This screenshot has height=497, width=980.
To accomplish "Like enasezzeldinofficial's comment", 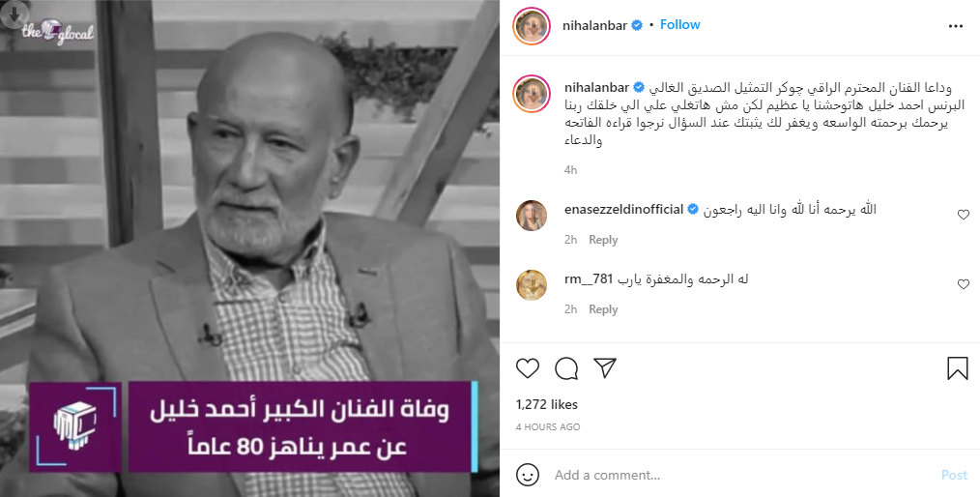I will pos(964,215).
